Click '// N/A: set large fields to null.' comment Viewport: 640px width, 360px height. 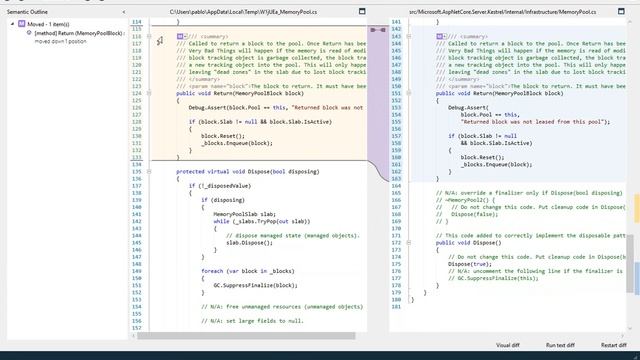252,321
